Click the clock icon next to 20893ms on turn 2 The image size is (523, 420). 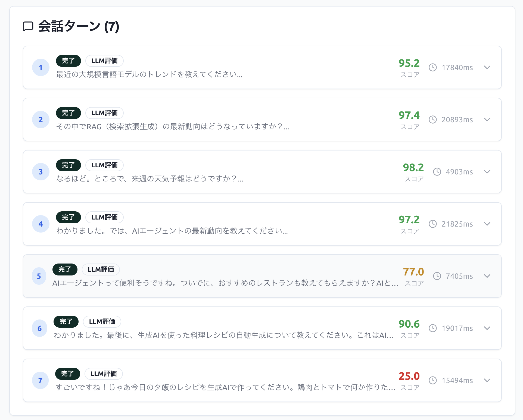pos(433,120)
